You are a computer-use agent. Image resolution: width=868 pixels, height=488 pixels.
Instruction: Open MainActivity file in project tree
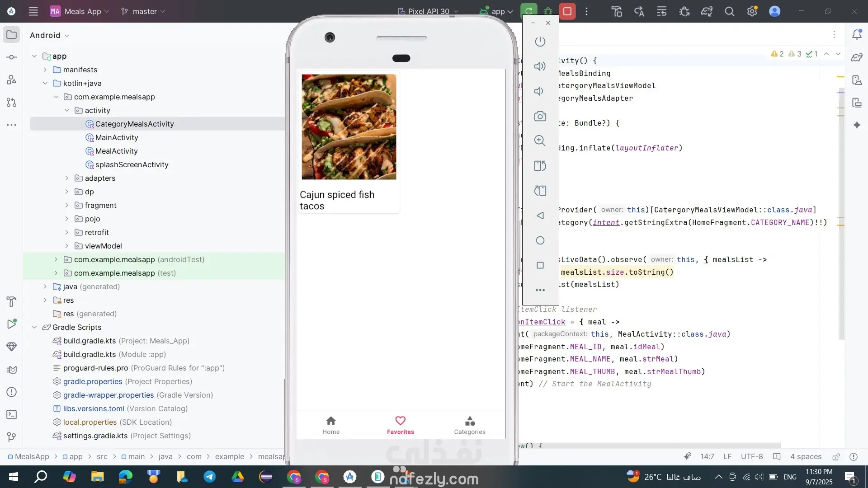coord(117,137)
